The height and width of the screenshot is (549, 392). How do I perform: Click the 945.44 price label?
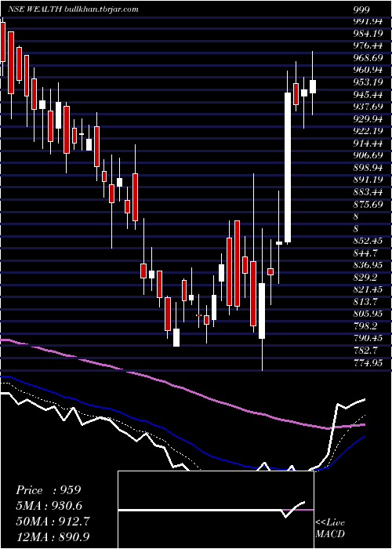(367, 94)
